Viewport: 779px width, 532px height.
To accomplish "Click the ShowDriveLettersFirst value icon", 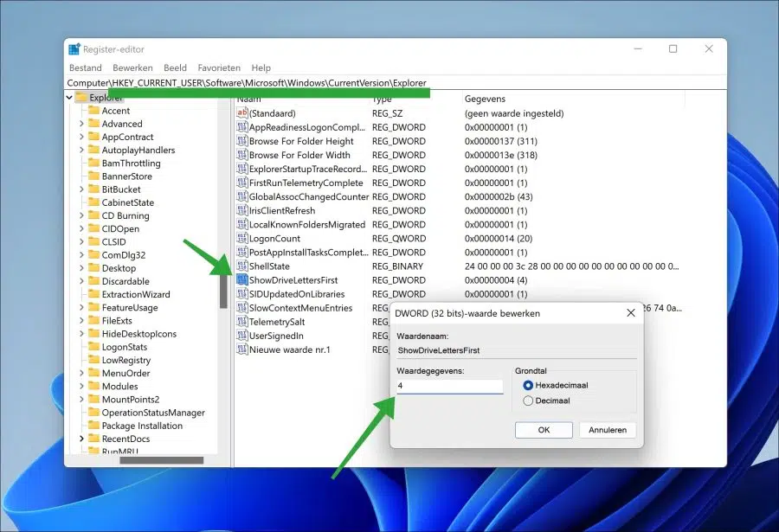I will [x=242, y=280].
